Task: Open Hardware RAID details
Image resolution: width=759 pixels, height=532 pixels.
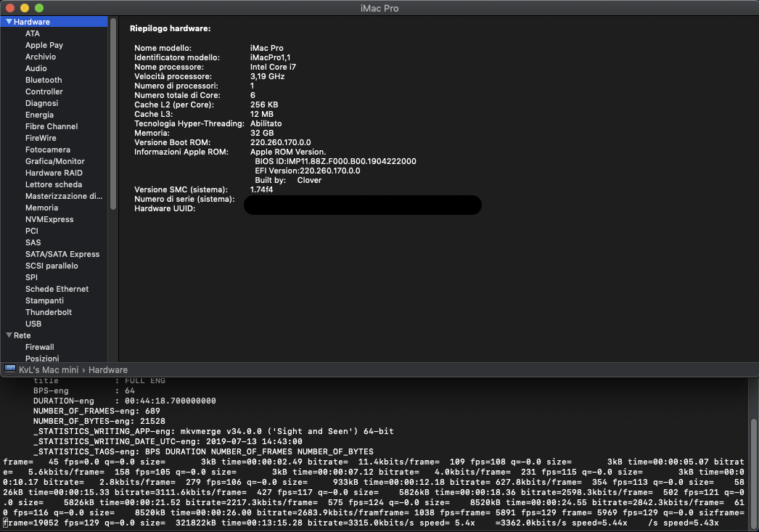Action: 54,173
